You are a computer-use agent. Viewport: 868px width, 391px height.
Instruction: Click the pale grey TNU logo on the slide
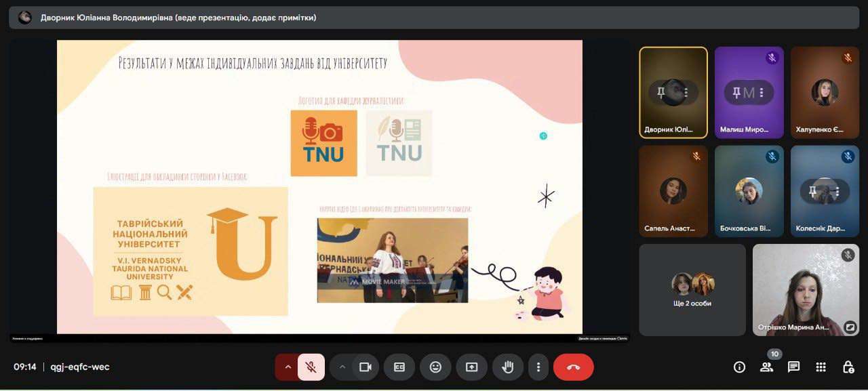(399, 143)
